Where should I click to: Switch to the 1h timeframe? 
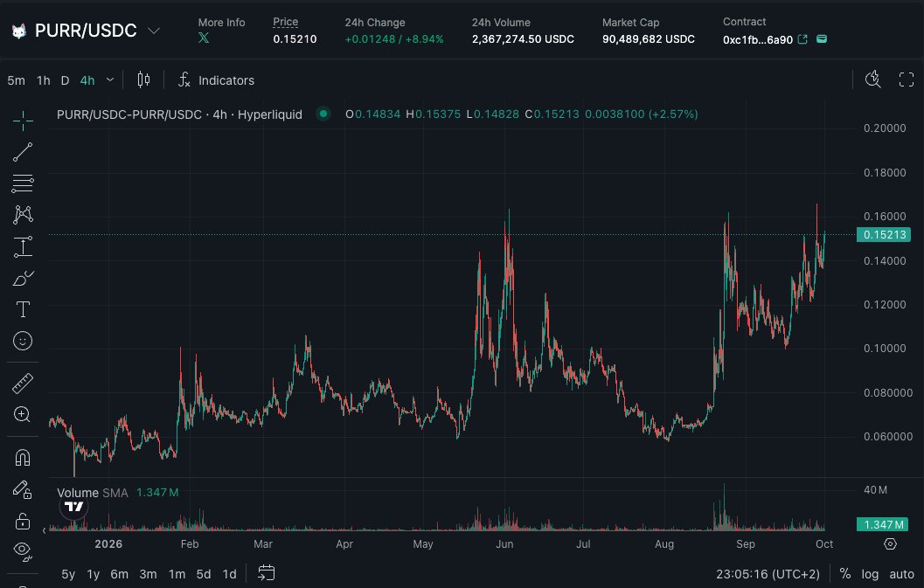pos(43,80)
